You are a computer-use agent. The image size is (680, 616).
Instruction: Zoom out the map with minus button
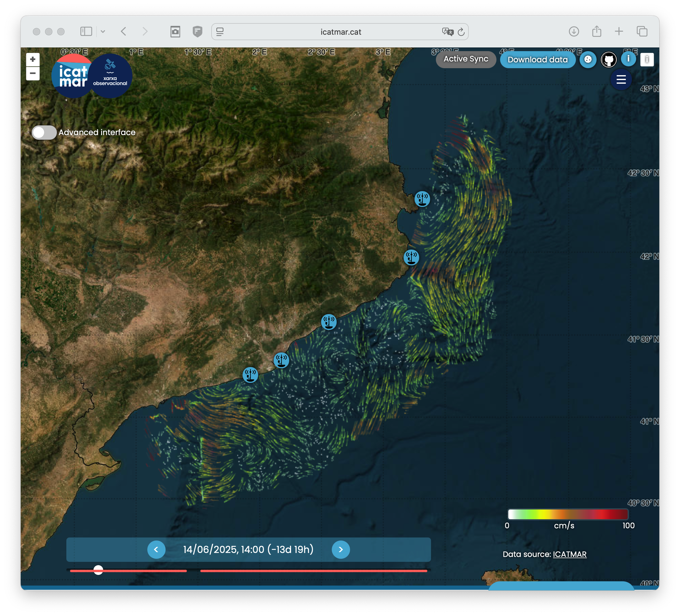point(33,73)
